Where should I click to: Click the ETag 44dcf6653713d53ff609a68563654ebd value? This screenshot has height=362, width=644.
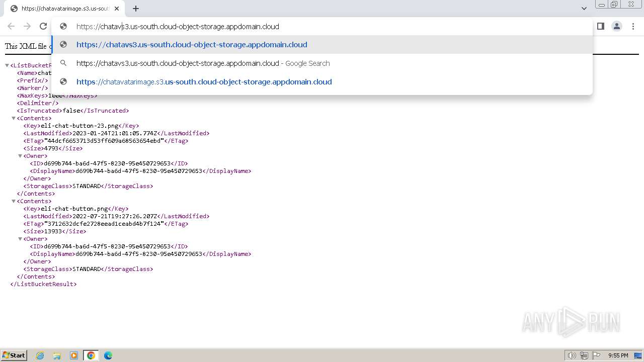104,141
